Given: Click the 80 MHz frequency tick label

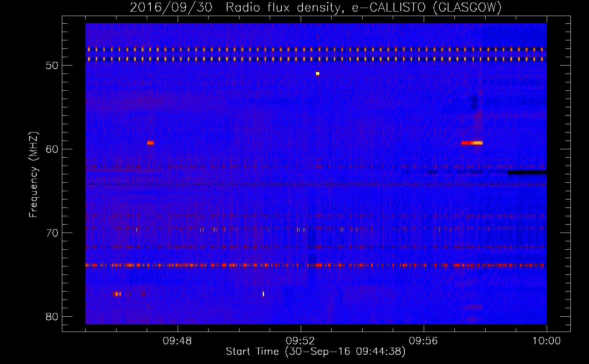Looking at the screenshot, I should [52, 317].
